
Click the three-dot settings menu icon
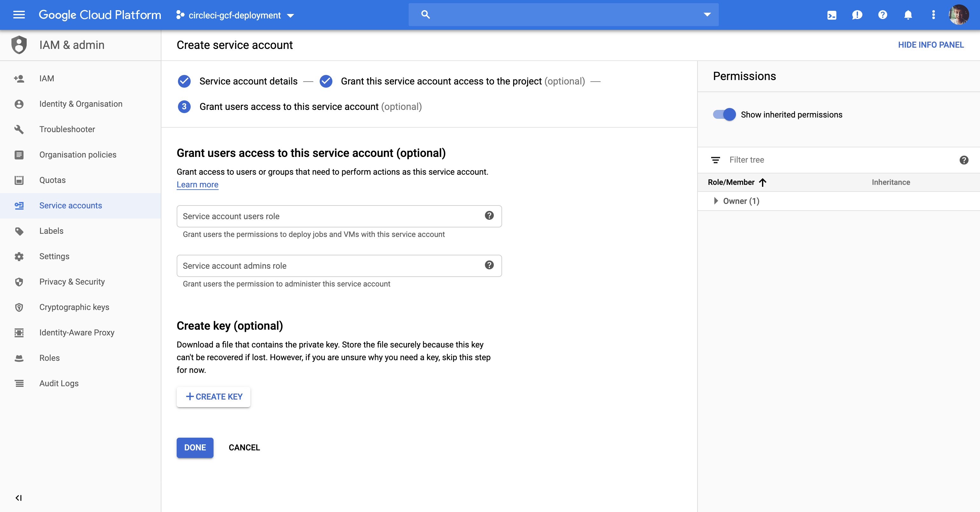[x=933, y=15]
